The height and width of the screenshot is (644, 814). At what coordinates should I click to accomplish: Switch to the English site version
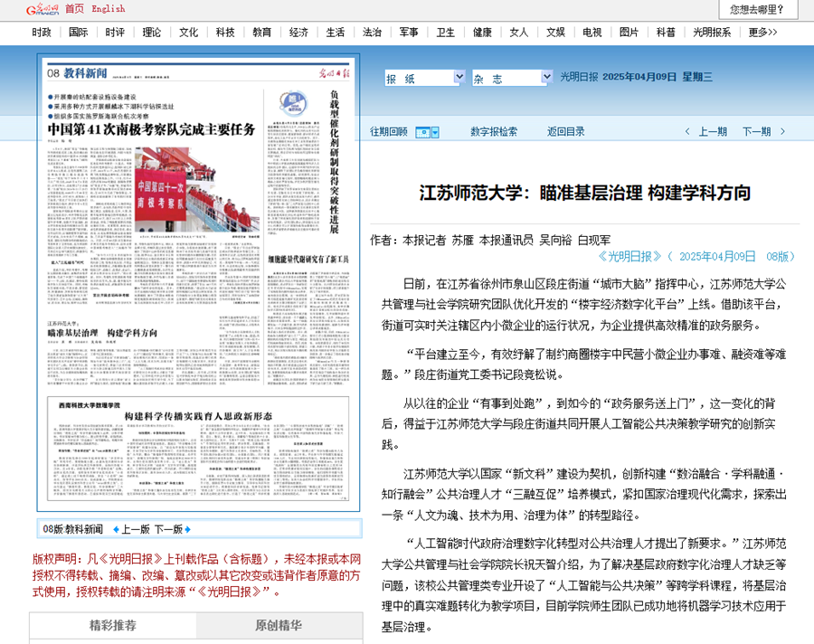coord(109,9)
